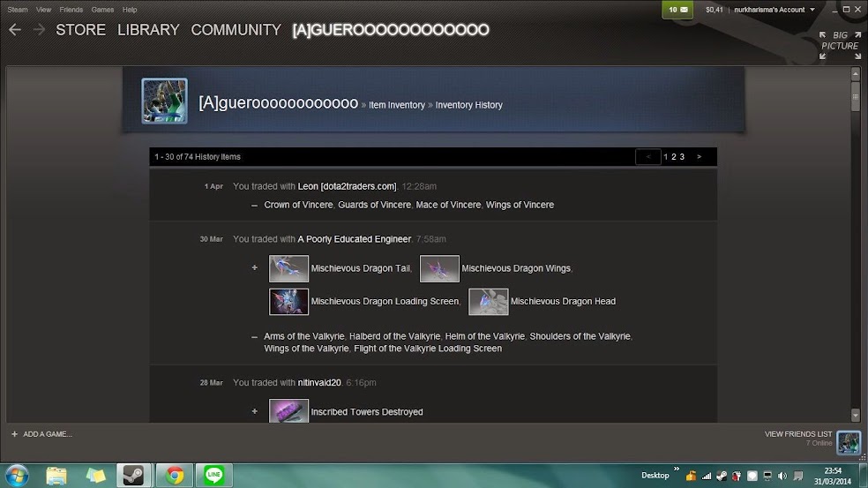Go back with the left arrow
The image size is (868, 488).
15,30
